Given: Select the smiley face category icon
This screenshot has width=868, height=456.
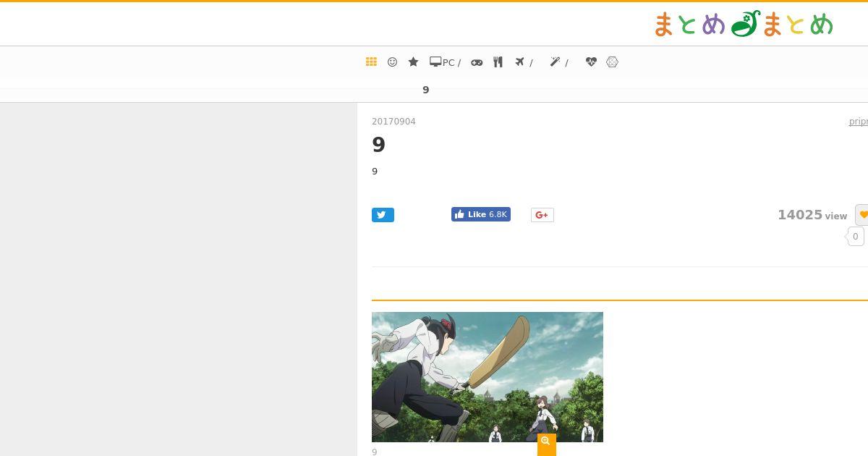Looking at the screenshot, I should pos(392,62).
